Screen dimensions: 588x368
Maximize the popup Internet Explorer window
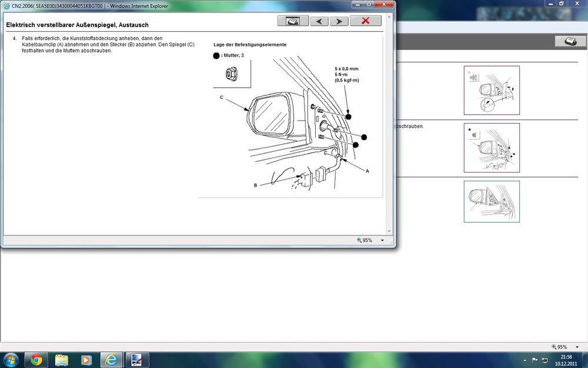click(x=369, y=4)
